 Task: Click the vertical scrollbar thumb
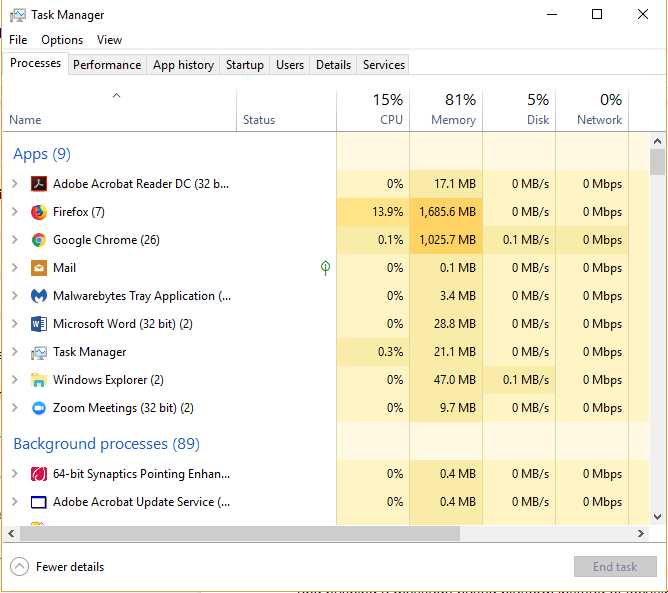click(657, 162)
